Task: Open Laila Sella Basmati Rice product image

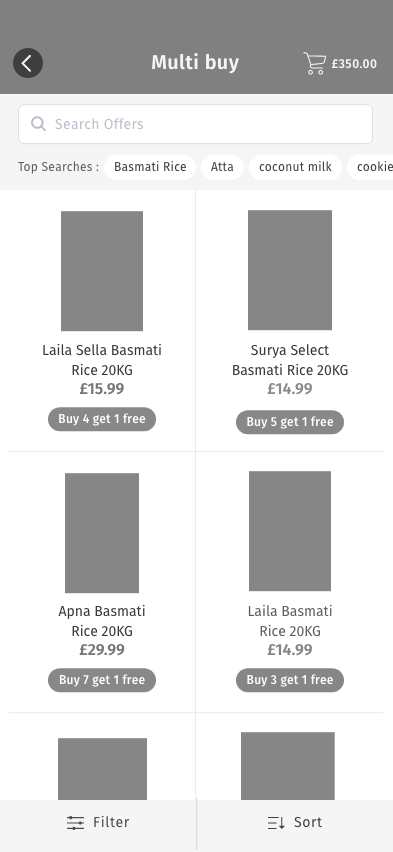Action: click(102, 271)
